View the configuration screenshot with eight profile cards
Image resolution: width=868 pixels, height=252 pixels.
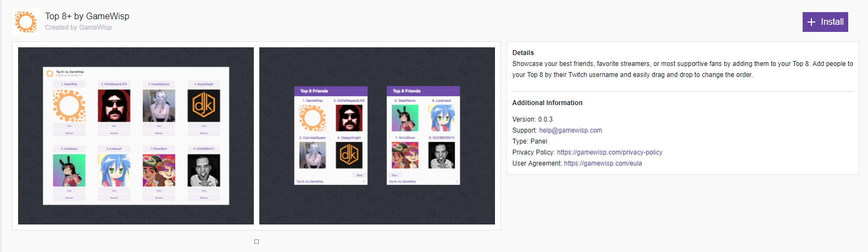point(136,136)
